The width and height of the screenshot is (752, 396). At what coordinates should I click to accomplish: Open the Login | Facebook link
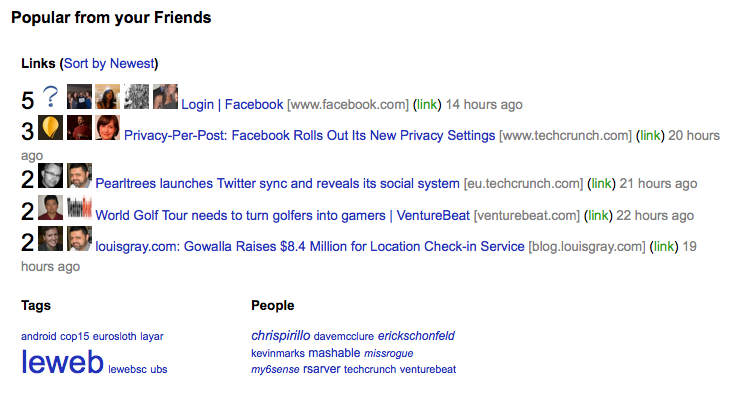pyautogui.click(x=232, y=105)
